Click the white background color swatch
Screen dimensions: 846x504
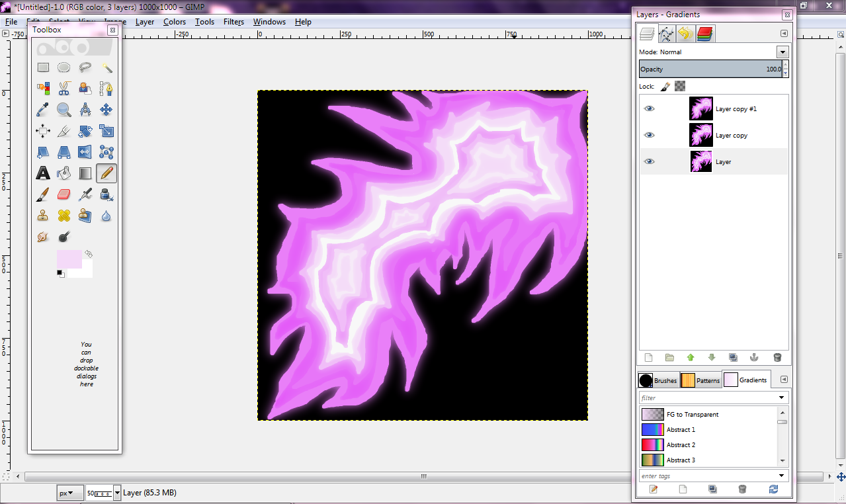pos(85,272)
